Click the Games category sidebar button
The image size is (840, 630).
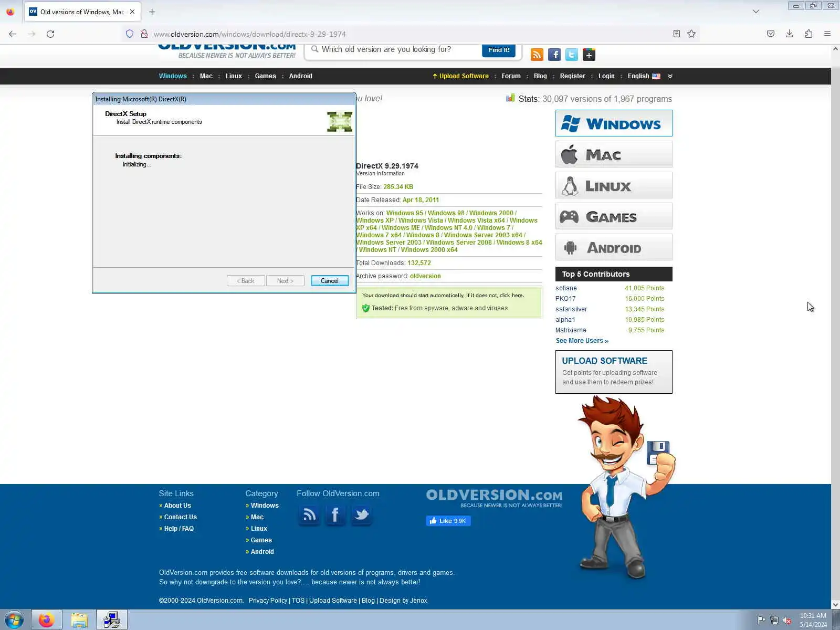point(614,216)
